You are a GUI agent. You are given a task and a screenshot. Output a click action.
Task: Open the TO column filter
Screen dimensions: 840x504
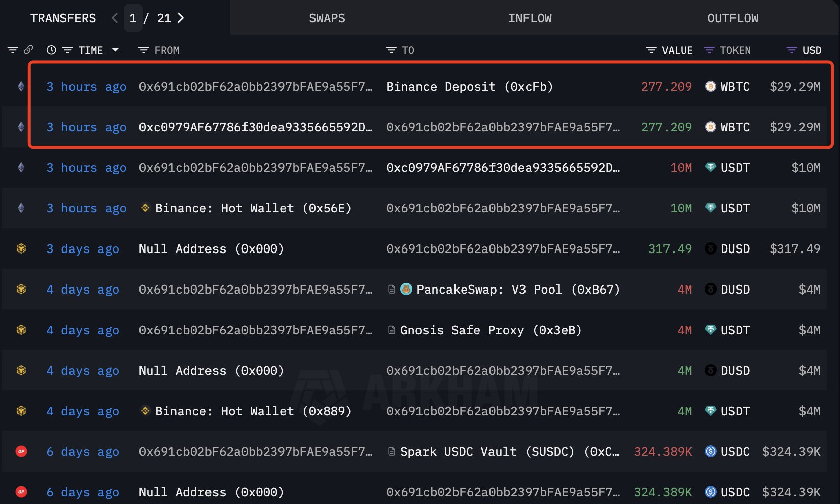pos(391,50)
